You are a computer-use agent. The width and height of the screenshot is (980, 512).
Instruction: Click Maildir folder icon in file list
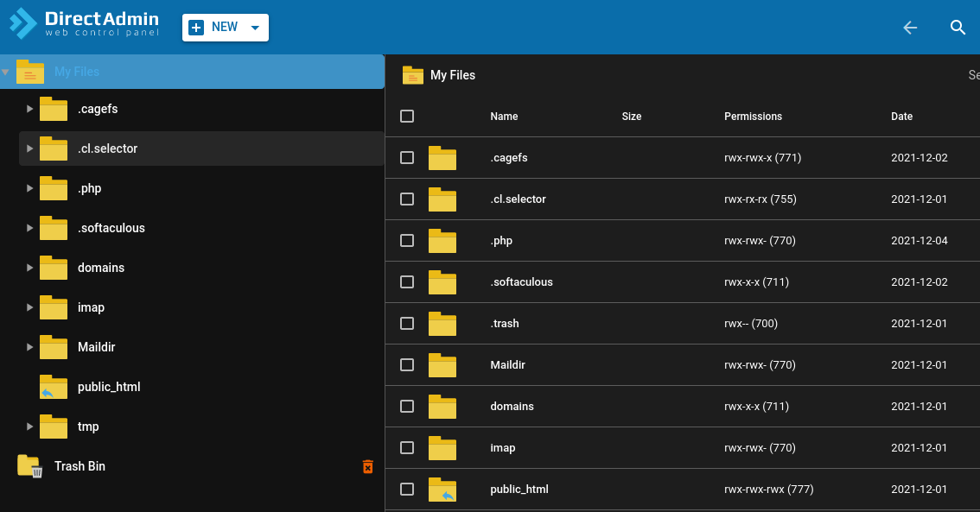(x=442, y=365)
